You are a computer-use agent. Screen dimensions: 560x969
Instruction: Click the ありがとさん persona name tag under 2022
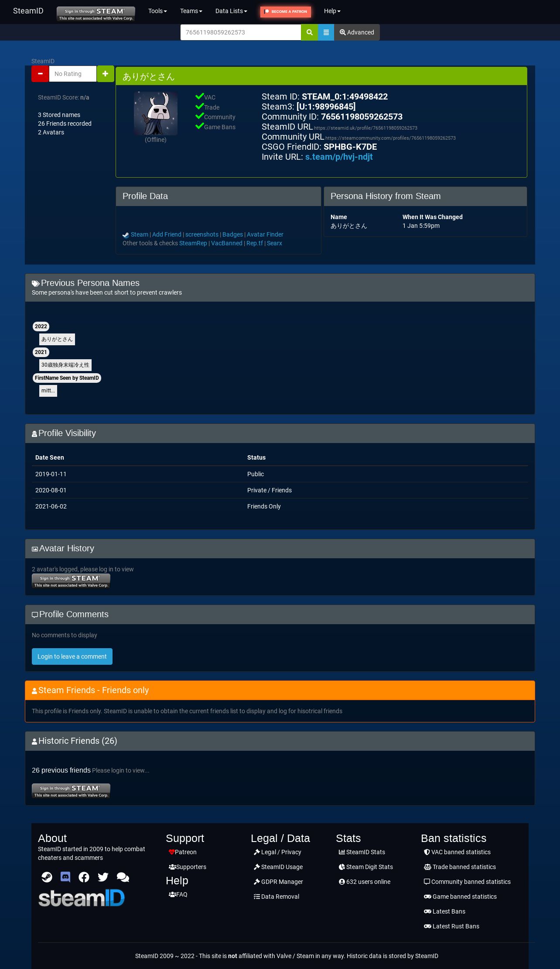(x=57, y=339)
